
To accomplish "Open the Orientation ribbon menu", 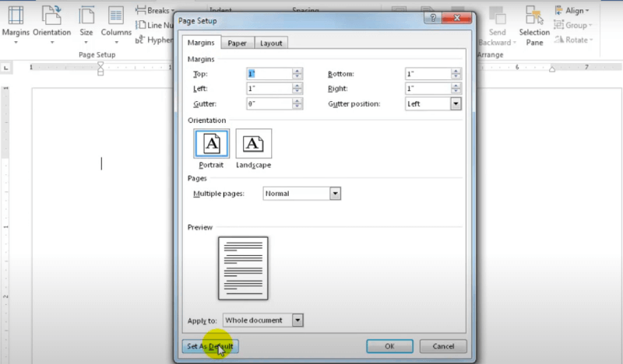I will click(53, 22).
